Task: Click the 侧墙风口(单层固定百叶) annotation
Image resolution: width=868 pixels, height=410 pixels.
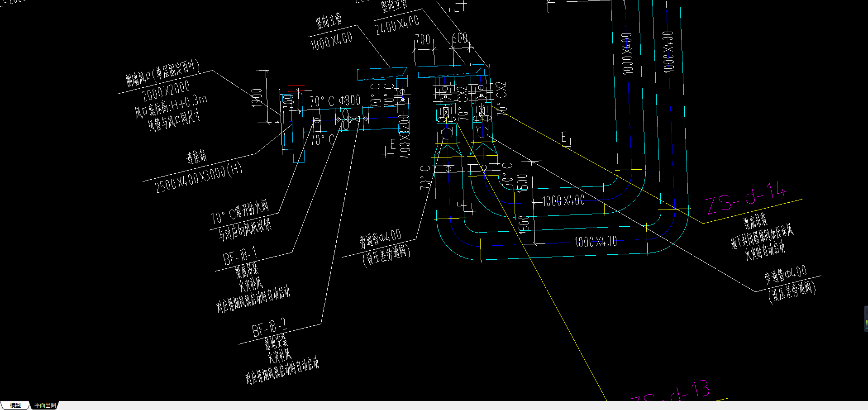Action: (x=162, y=73)
